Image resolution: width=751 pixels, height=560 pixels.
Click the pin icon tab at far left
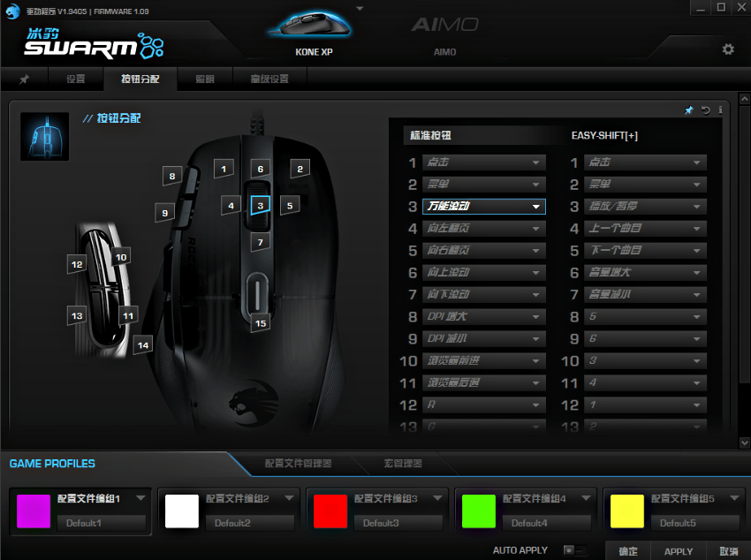(x=24, y=79)
